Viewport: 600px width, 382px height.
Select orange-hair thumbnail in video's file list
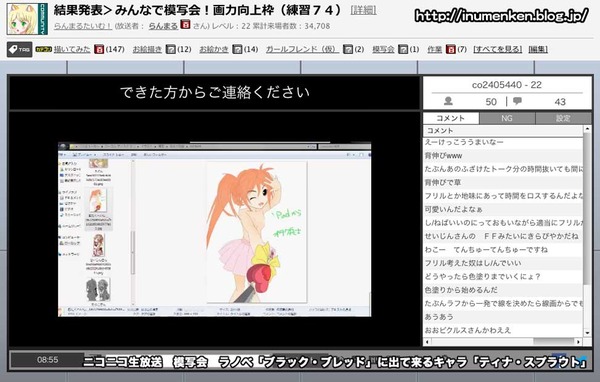(x=97, y=200)
